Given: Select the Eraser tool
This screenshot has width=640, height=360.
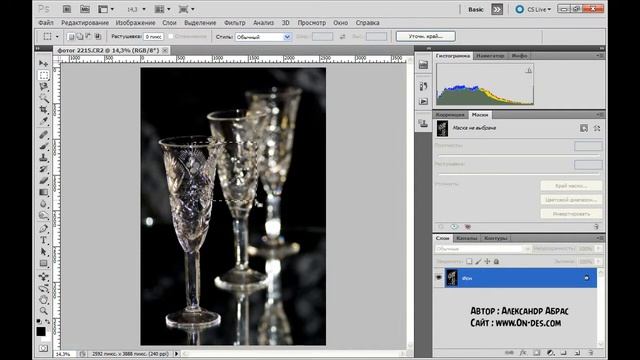Looking at the screenshot, I should click(x=44, y=180).
